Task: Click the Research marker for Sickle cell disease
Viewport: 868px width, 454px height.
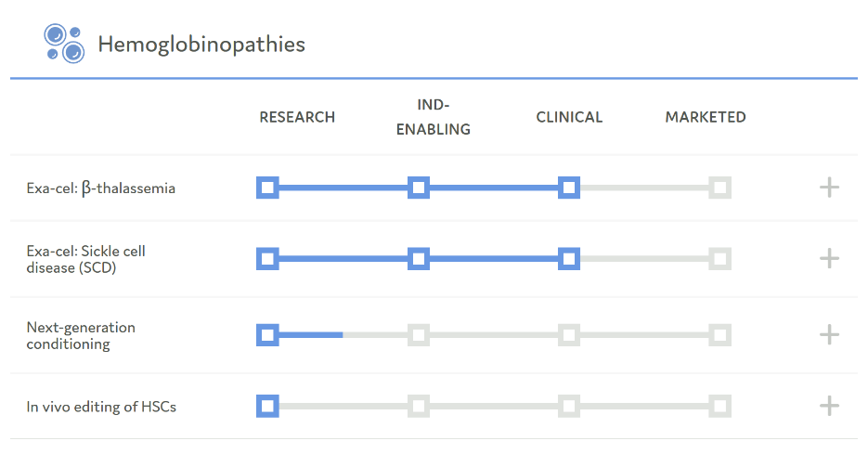Action: click(267, 258)
